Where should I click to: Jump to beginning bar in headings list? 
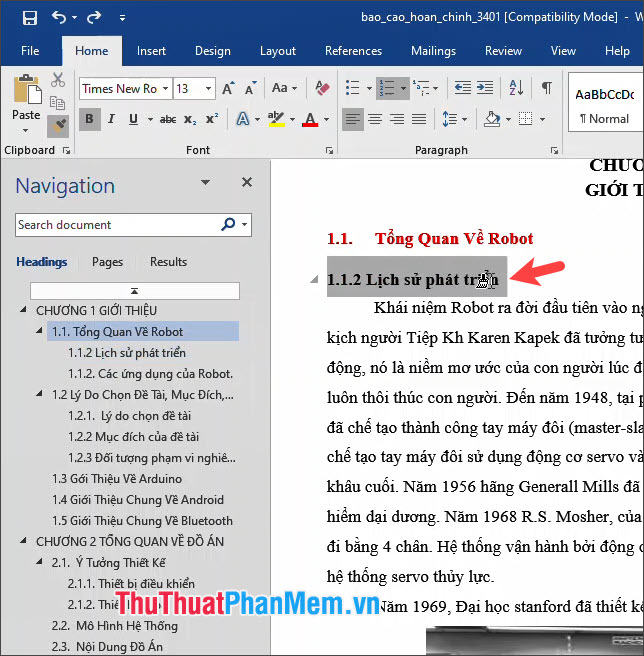(x=135, y=291)
